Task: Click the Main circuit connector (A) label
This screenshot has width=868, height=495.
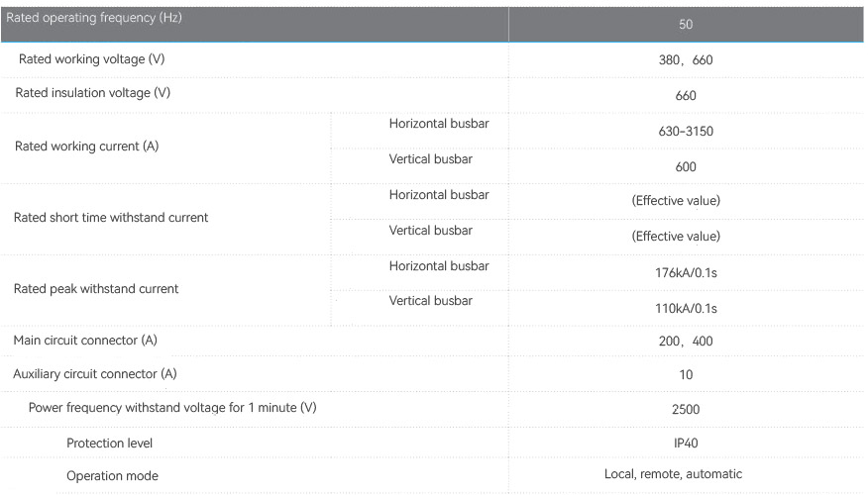Action: tap(85, 341)
